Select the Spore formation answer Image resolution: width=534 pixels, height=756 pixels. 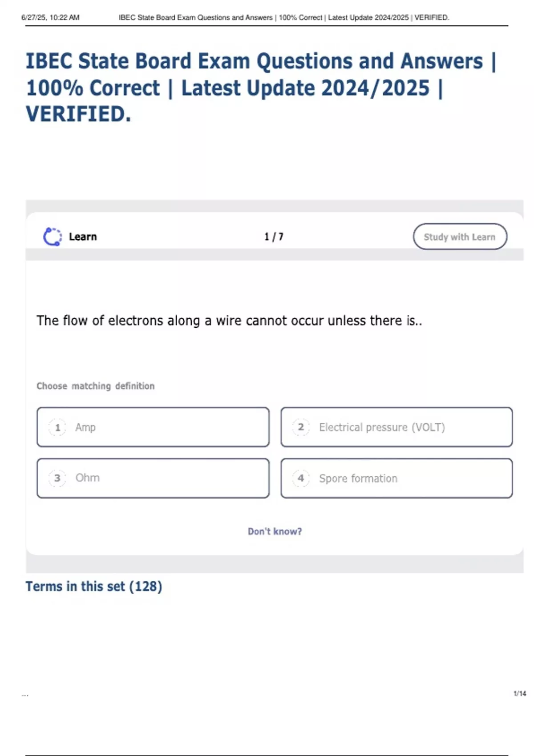pos(396,478)
